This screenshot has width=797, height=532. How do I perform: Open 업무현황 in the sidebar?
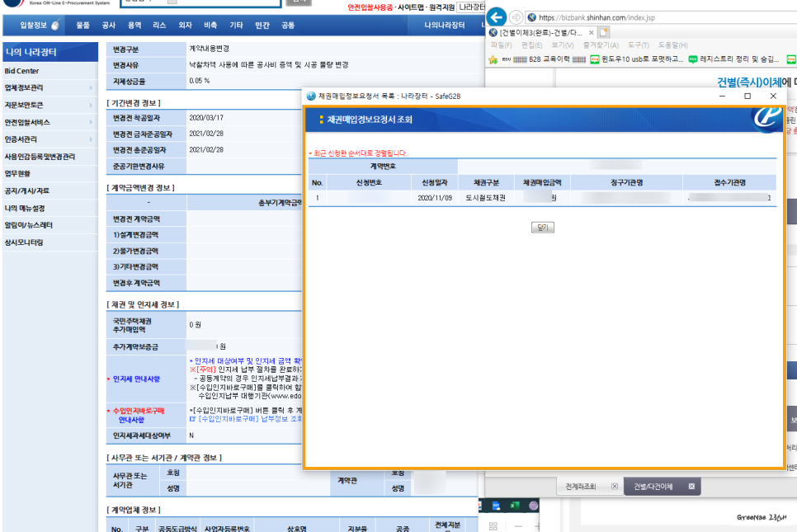click(x=17, y=174)
